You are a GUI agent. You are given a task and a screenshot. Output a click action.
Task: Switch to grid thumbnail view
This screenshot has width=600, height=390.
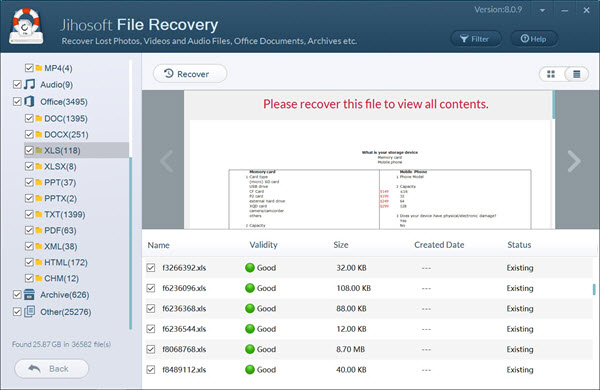[x=551, y=74]
